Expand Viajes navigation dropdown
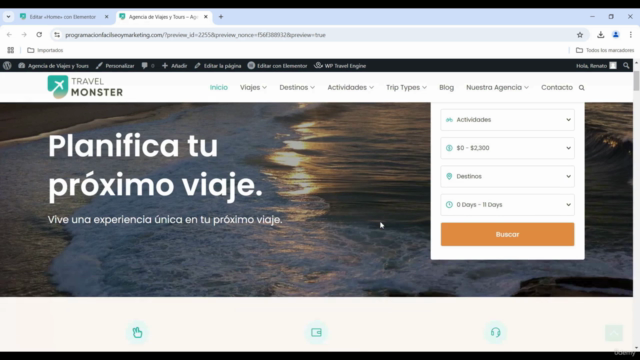The width and height of the screenshot is (640, 360). pos(253,87)
